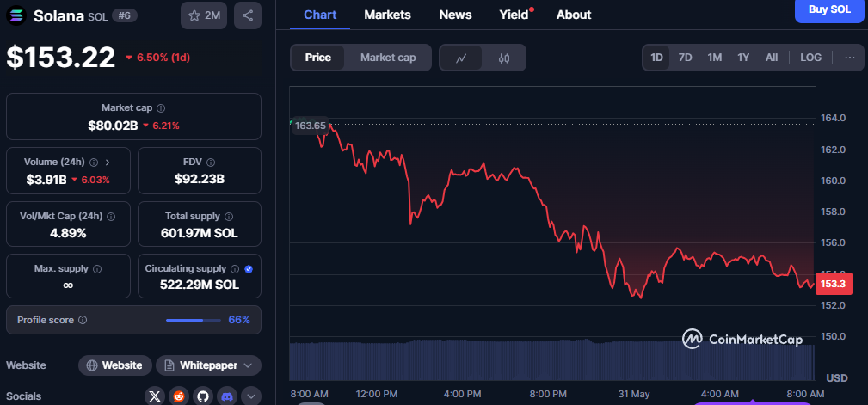Click the 2M watchlist count button

[x=204, y=15]
